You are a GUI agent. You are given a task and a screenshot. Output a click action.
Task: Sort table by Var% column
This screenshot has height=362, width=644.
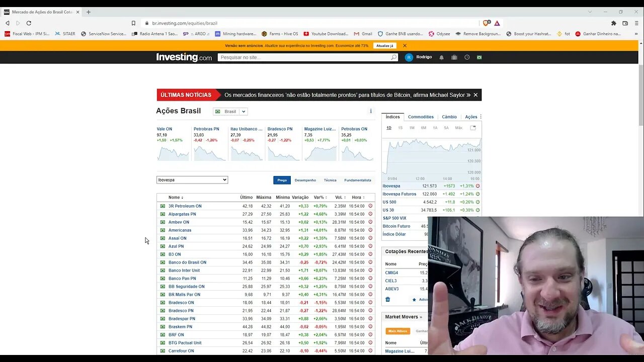point(320,198)
